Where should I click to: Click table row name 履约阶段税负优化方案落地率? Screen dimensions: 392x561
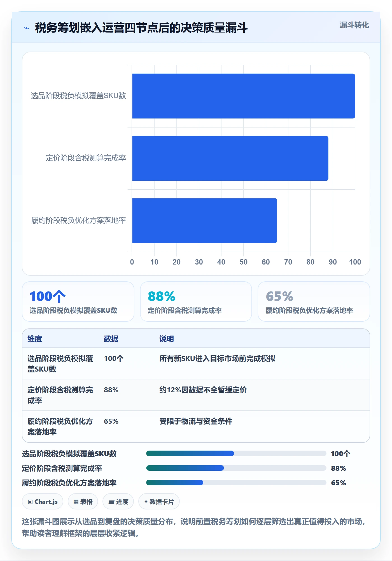point(60,426)
